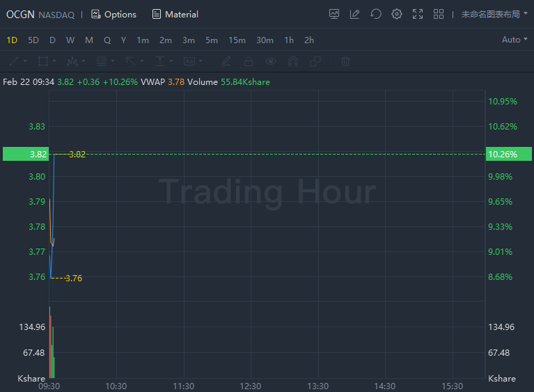
Task: Open the Options chain panel
Action: pyautogui.click(x=113, y=15)
